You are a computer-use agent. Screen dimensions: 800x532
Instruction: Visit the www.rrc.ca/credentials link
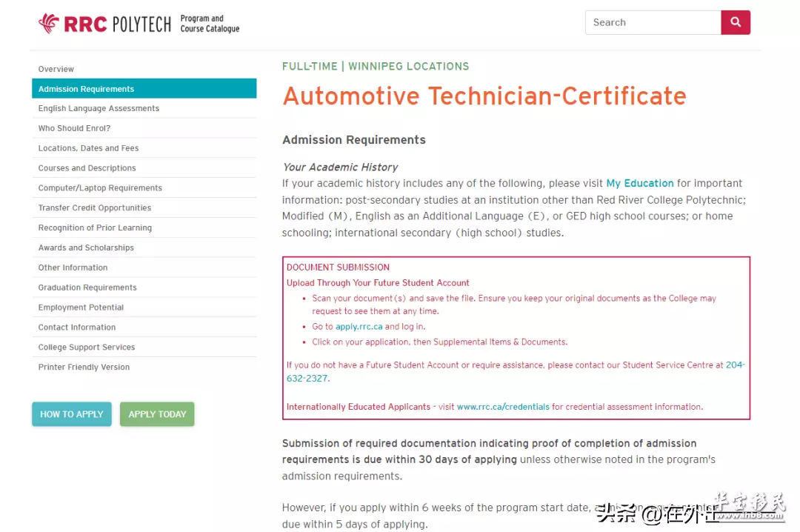[503, 407]
